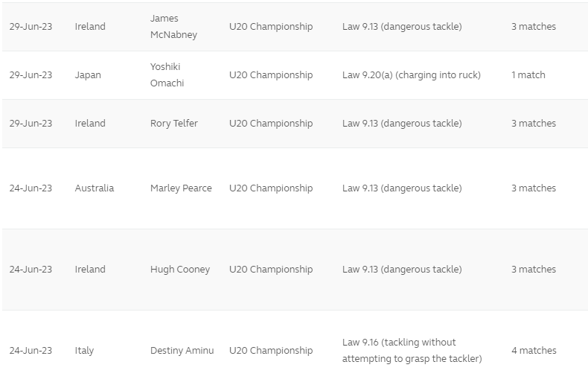The image size is (588, 388).
Task: Click Ireland in James McNabney's row
Action: 90,27
